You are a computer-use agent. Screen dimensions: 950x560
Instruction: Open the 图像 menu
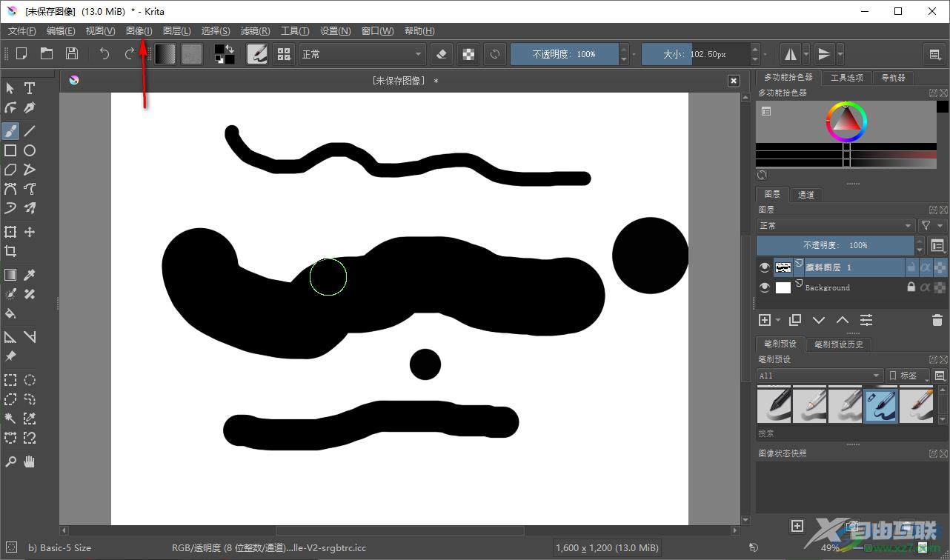pos(139,30)
